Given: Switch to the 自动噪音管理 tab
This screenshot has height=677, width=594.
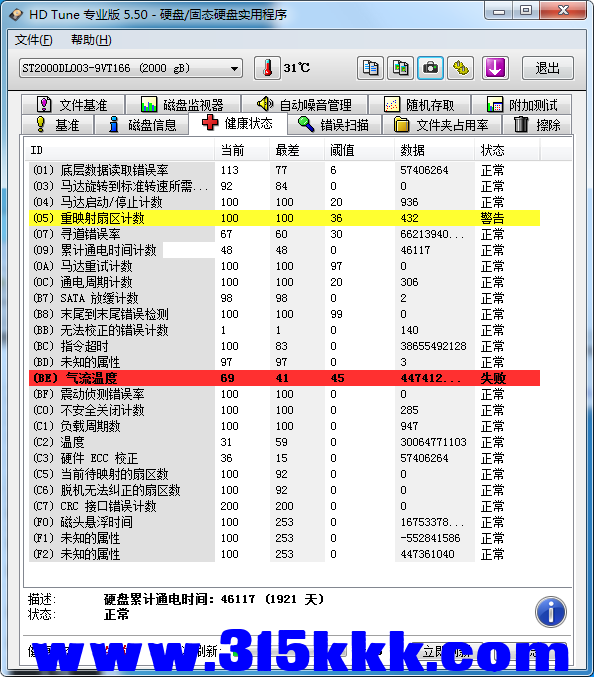Looking at the screenshot, I should pyautogui.click(x=305, y=104).
